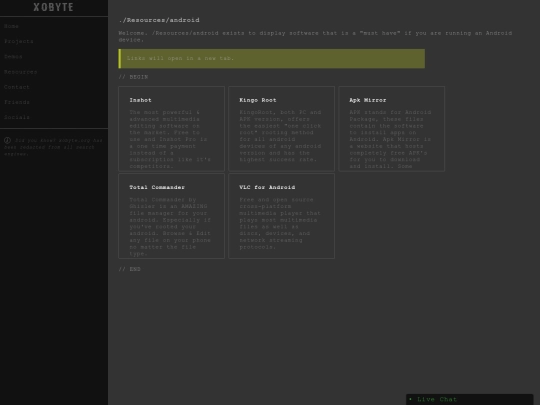The width and height of the screenshot is (540, 405).
Task: Select Resources in the sidebar
Action: click(20, 72)
